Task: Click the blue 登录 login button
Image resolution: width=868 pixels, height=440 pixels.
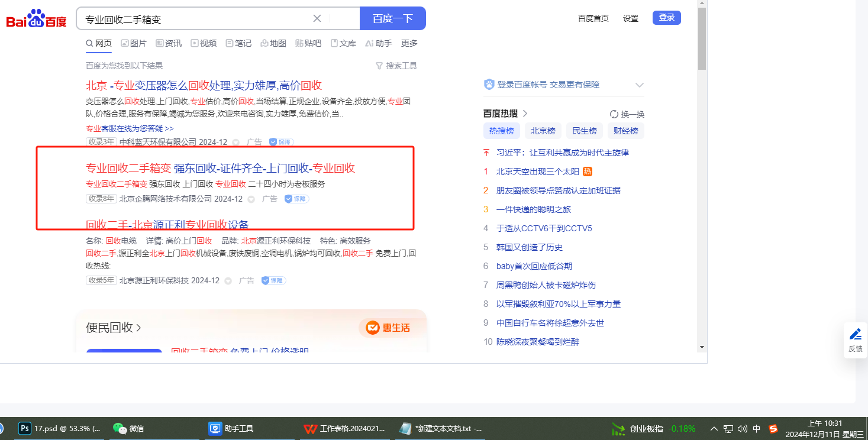Action: (666, 18)
